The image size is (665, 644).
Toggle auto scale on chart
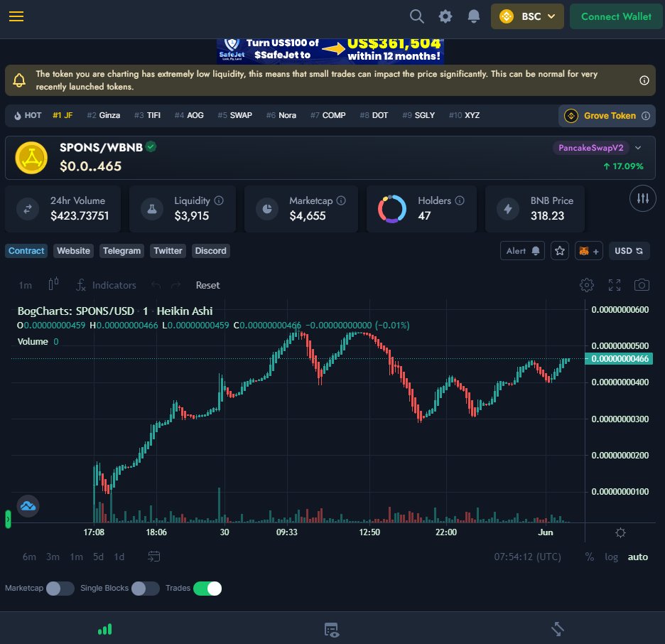[x=637, y=557]
